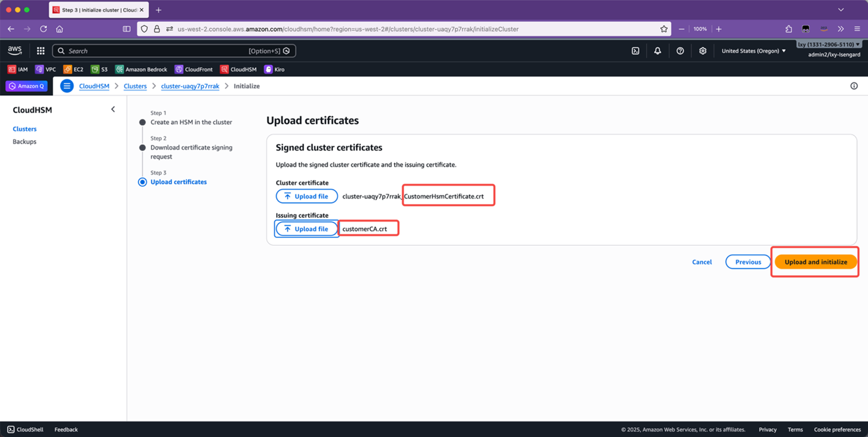The height and width of the screenshot is (437, 868).
Task: Toggle the side navigation hamburger button
Action: [x=67, y=86]
